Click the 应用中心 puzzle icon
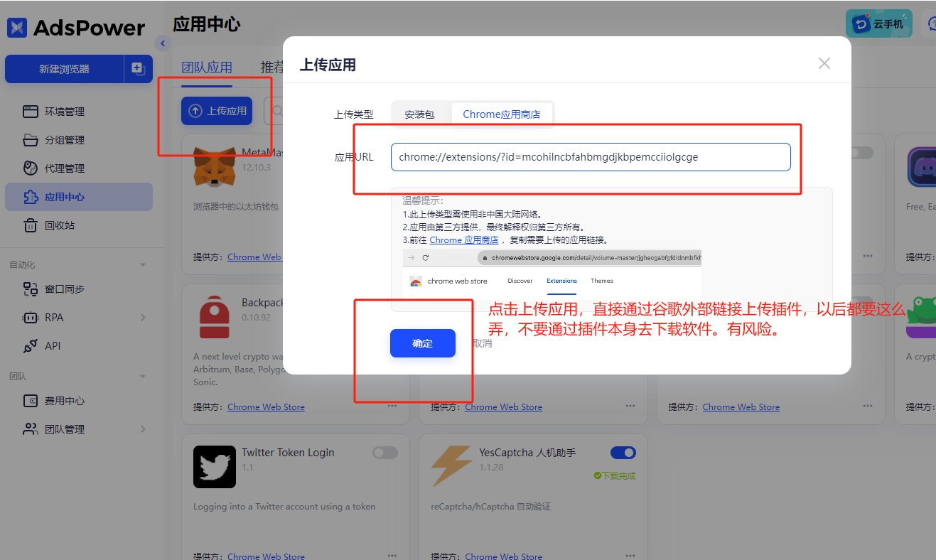The image size is (936, 560). (30, 197)
